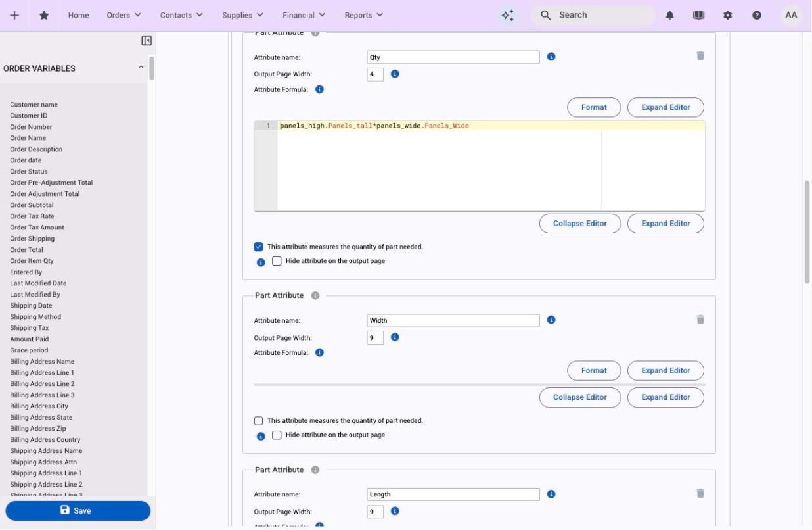Open the AA user avatar
Image resolution: width=812 pixels, height=530 pixels.
pos(791,15)
